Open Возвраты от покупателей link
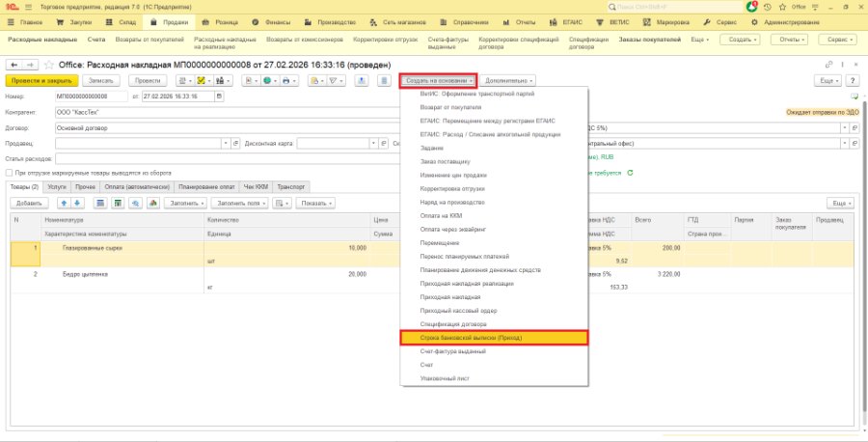The image size is (868, 442). pyautogui.click(x=149, y=40)
